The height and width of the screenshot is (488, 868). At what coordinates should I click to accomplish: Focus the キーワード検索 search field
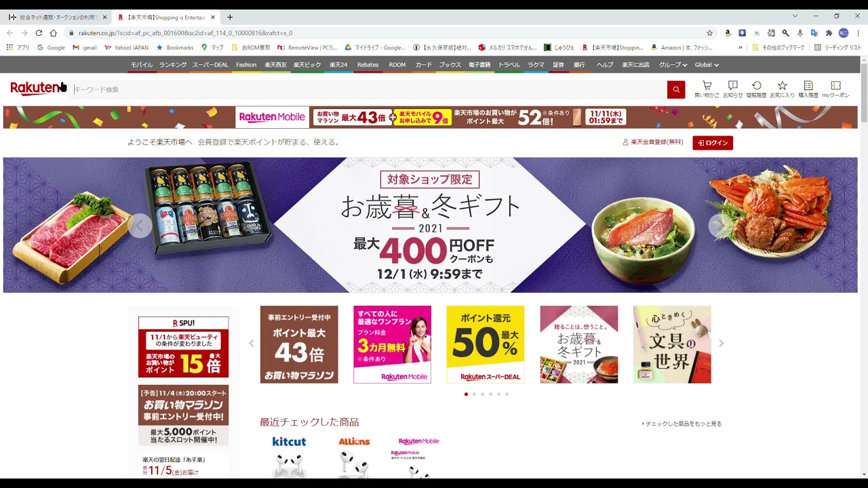(370, 89)
